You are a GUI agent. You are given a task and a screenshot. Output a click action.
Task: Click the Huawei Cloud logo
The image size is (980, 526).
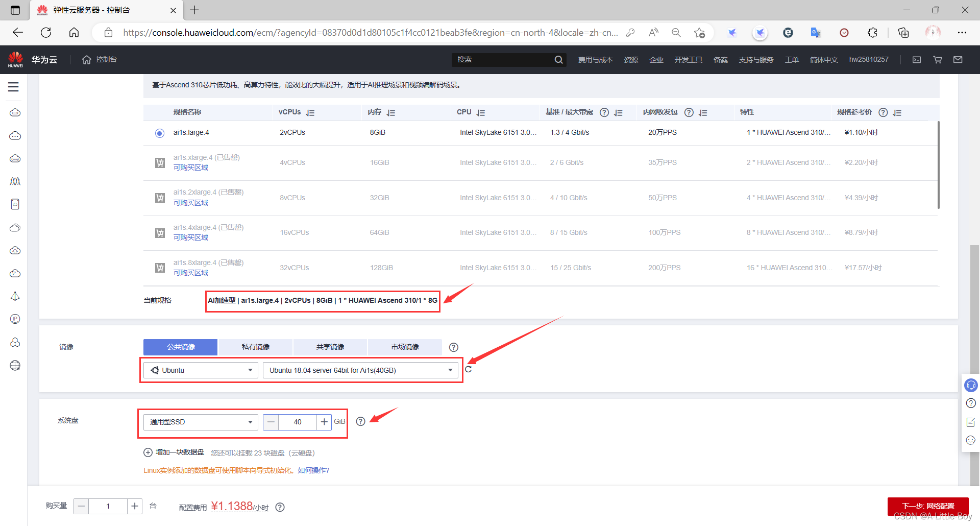pyautogui.click(x=16, y=59)
